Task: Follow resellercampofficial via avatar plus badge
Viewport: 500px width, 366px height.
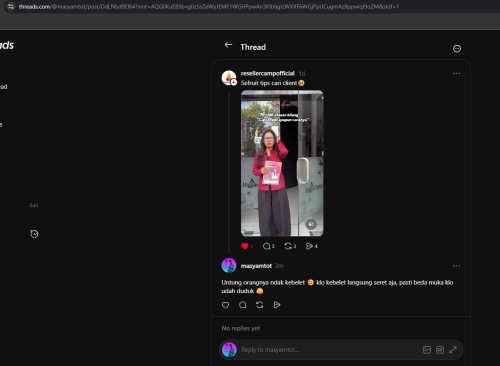Action: (x=234, y=82)
